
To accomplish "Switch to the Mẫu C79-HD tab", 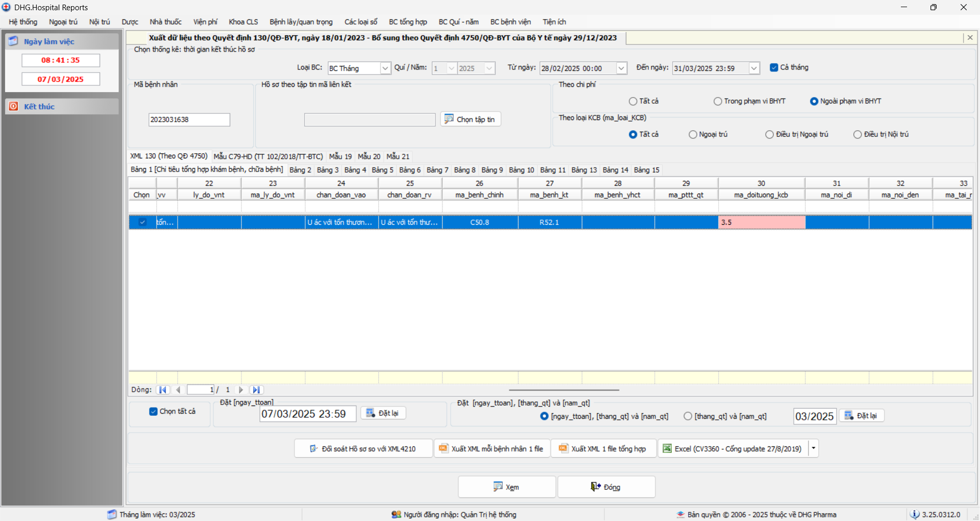I will (268, 156).
